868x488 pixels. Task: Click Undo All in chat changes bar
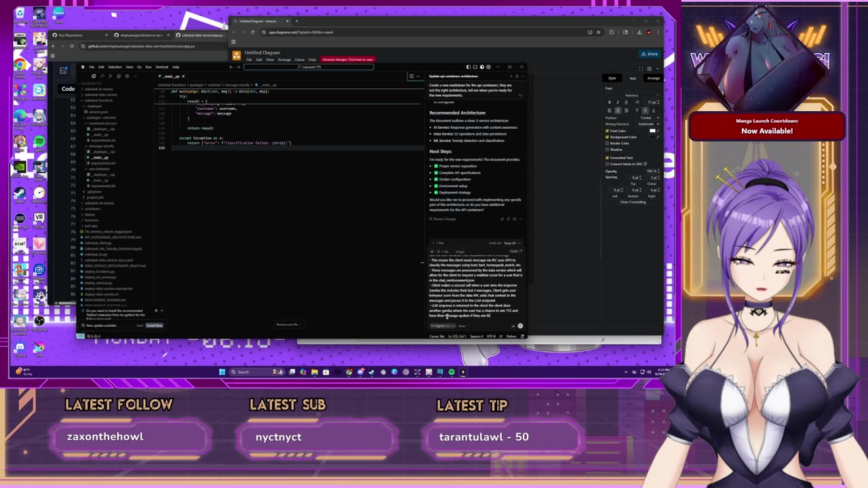point(495,243)
